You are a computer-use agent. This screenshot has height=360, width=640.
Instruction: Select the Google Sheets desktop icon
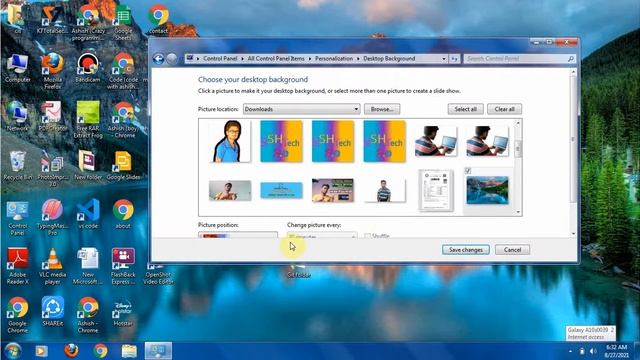click(123, 22)
